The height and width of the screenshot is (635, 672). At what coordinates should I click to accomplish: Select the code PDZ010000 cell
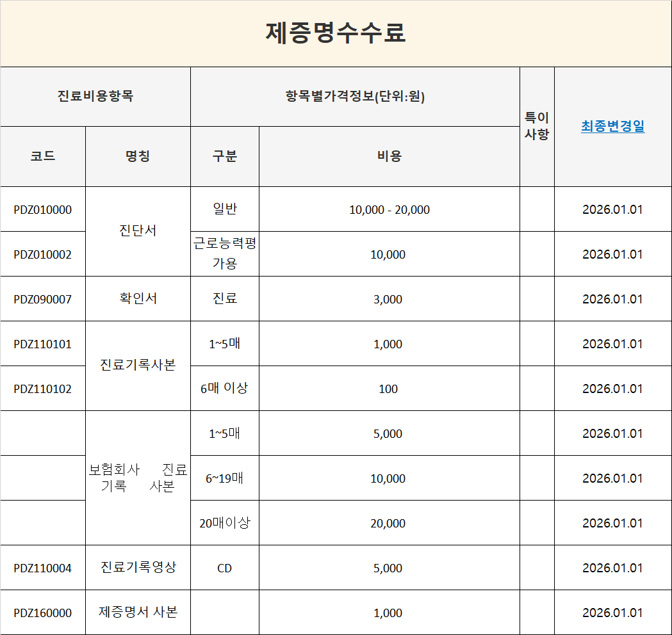pos(43,209)
